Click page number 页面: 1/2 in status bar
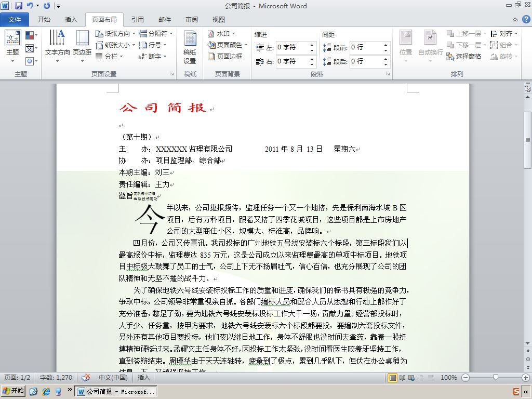This screenshot has width=532, height=399. 17,377
